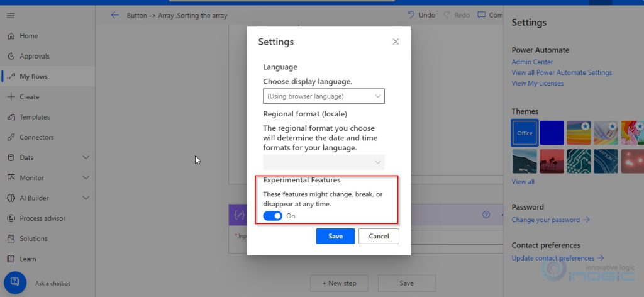Image resolution: width=644 pixels, height=297 pixels.
Task: Click the back arrow beside flow title
Action: 114,15
